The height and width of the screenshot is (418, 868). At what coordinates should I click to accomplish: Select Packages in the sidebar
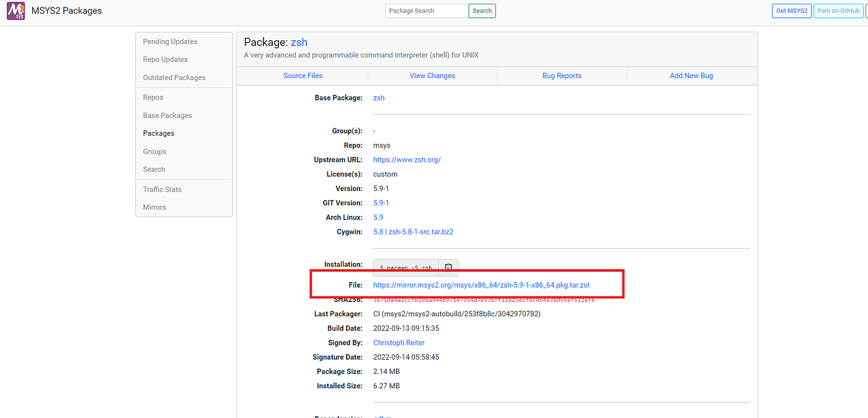click(159, 133)
